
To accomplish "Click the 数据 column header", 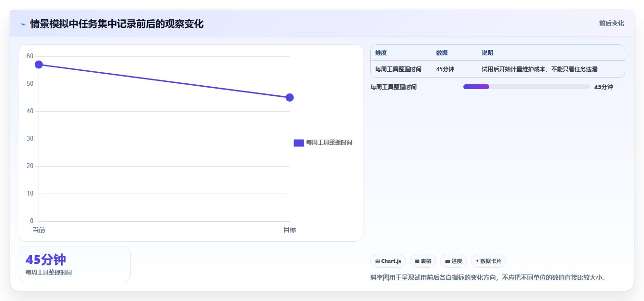I will (442, 53).
